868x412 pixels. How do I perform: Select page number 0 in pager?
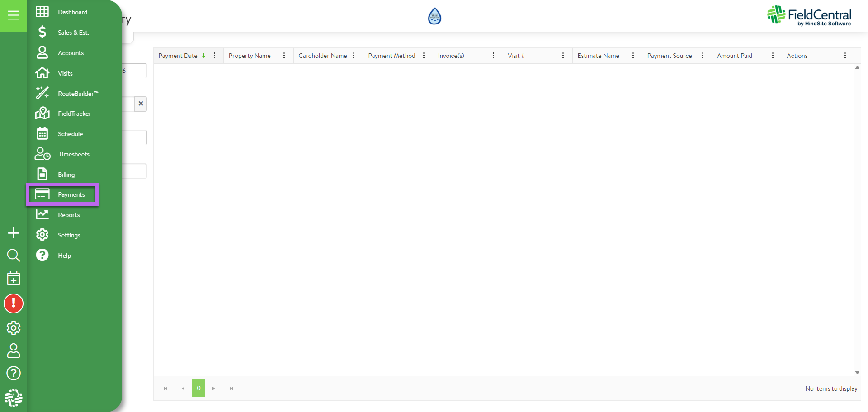pyautogui.click(x=198, y=388)
